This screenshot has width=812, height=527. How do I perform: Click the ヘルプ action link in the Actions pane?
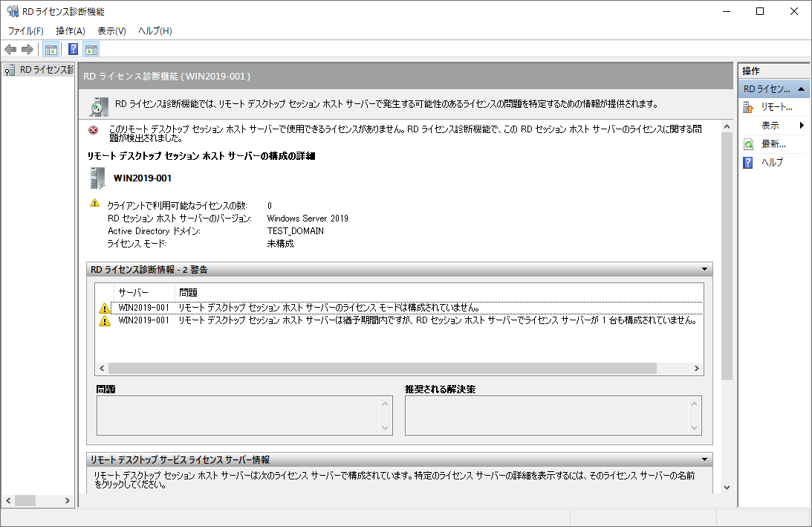[772, 163]
